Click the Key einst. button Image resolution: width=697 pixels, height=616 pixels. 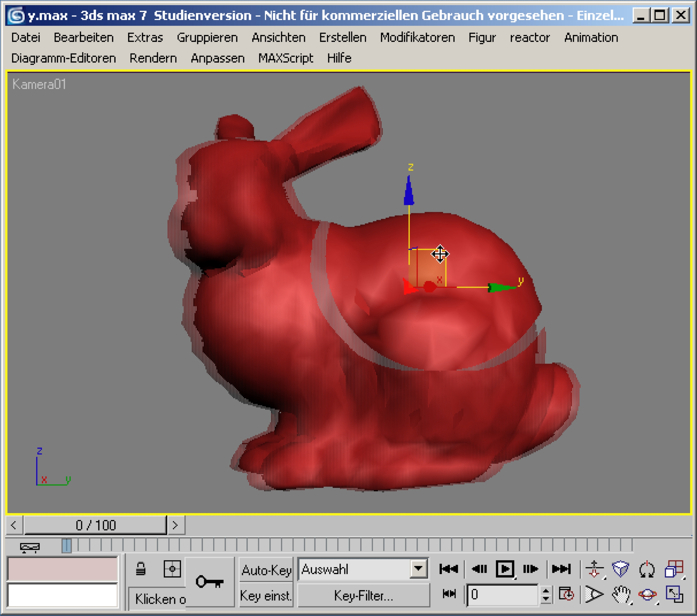(266, 596)
